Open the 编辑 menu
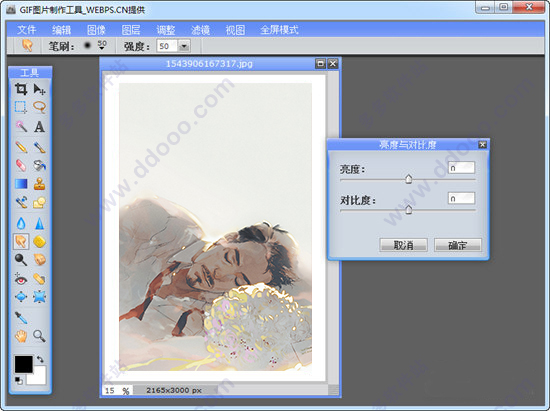The height and width of the screenshot is (411, 550). coord(61,30)
